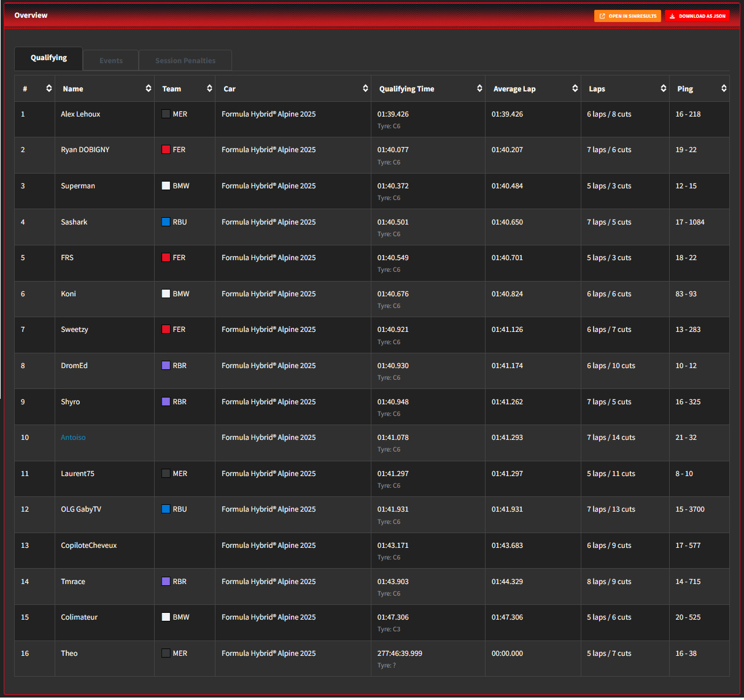
Task: Click sort arrows in the Team header
Action: 209,88
